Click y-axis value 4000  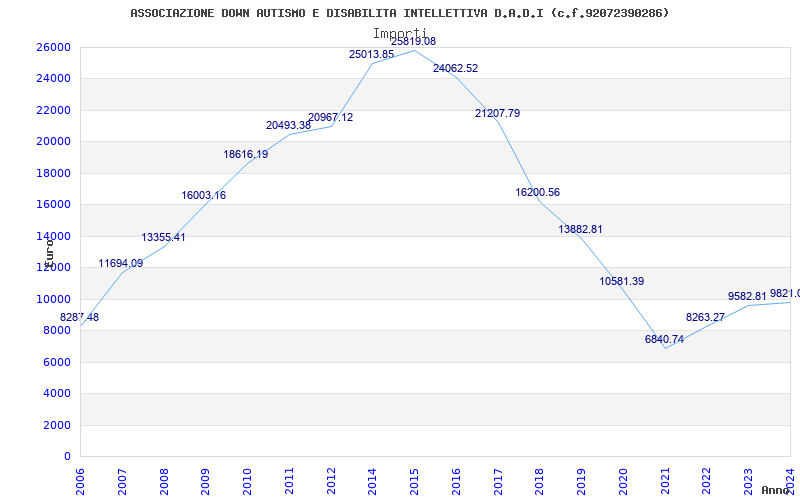pos(57,393)
